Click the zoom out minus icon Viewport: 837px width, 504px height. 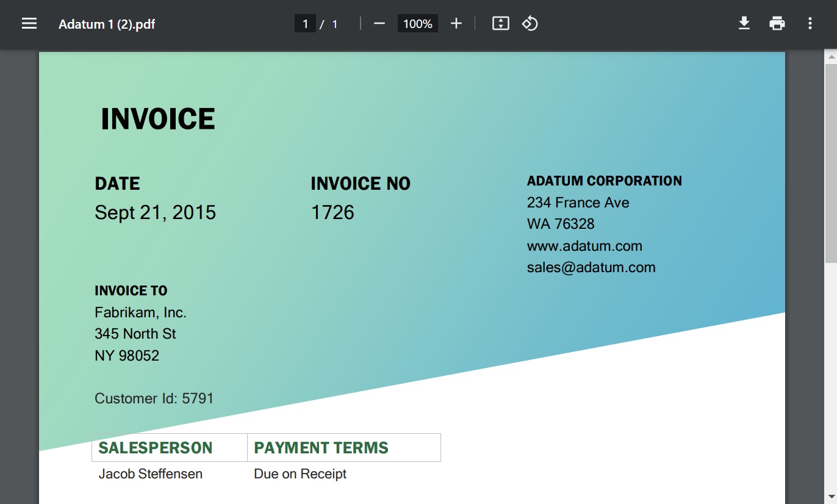point(379,24)
